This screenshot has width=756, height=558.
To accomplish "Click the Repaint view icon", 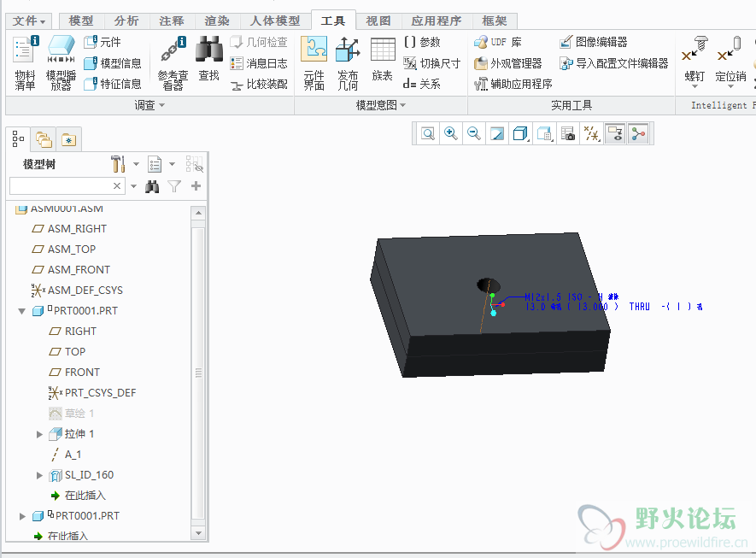I will pyautogui.click(x=497, y=133).
